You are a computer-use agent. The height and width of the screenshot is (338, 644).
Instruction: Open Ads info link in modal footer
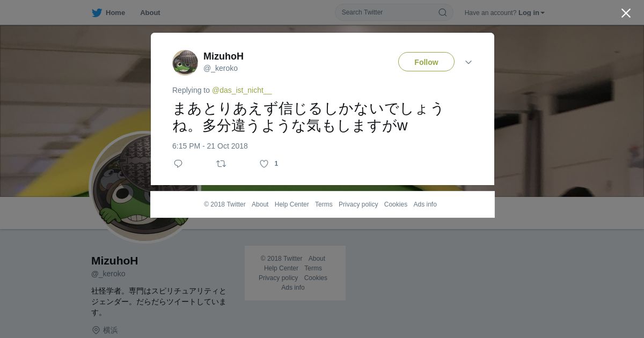click(x=425, y=204)
